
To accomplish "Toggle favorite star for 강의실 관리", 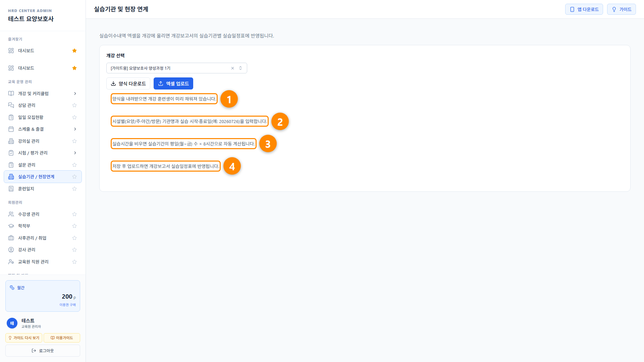I will [x=74, y=141].
